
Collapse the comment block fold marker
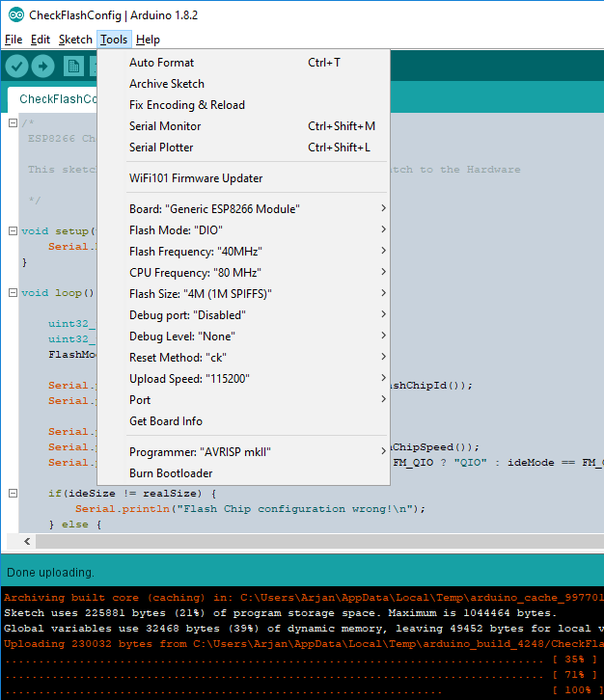pos(14,122)
